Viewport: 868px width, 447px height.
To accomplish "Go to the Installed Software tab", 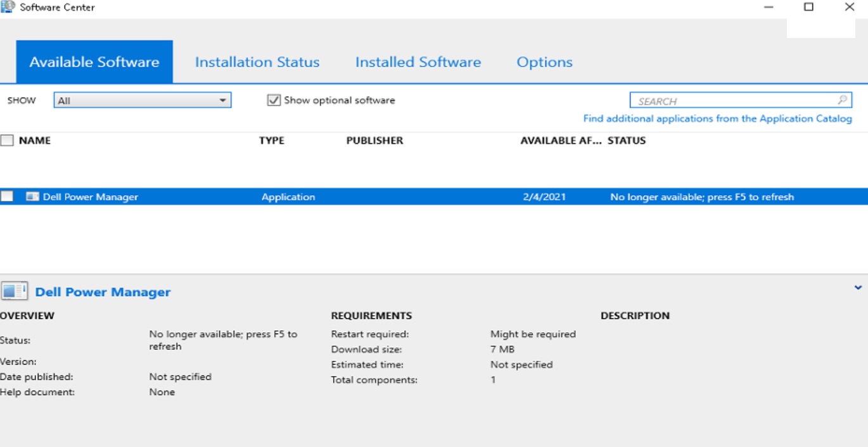I will click(418, 62).
